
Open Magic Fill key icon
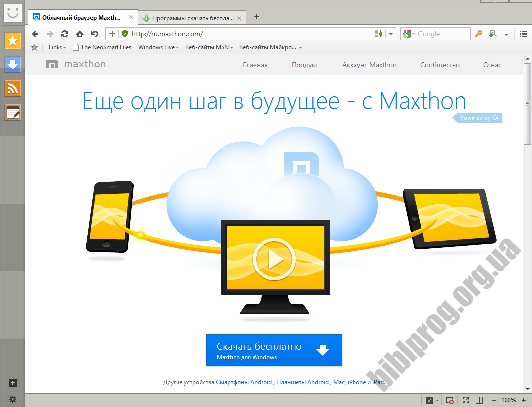[x=479, y=34]
